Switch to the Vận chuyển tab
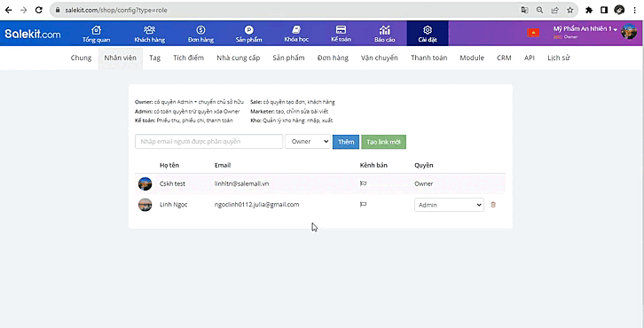The image size is (644, 328). pos(379,58)
